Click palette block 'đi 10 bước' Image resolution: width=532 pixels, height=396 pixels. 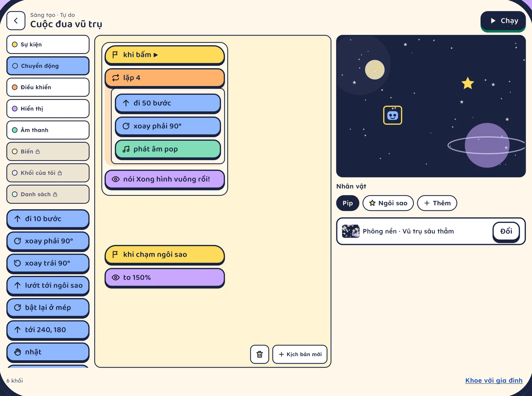point(48,219)
